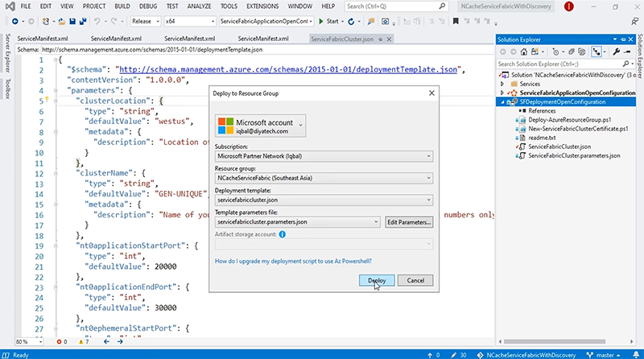Open the Az PowerShell upgrade help link

(293, 262)
